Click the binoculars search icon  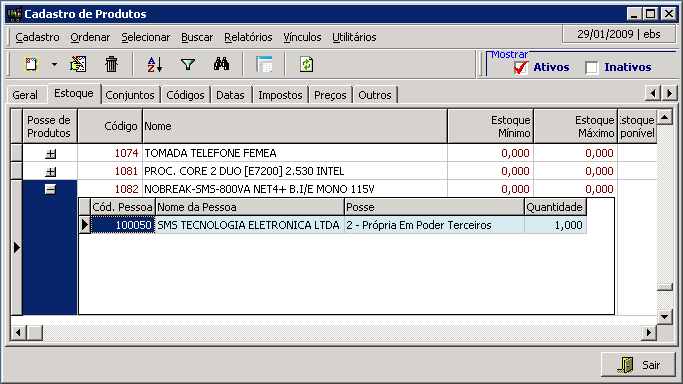(x=221, y=64)
